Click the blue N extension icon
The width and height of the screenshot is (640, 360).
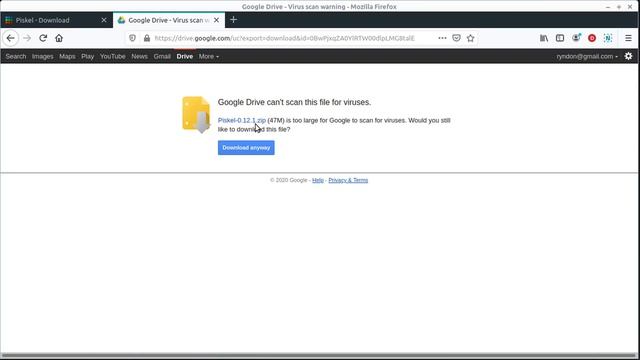pos(608,38)
